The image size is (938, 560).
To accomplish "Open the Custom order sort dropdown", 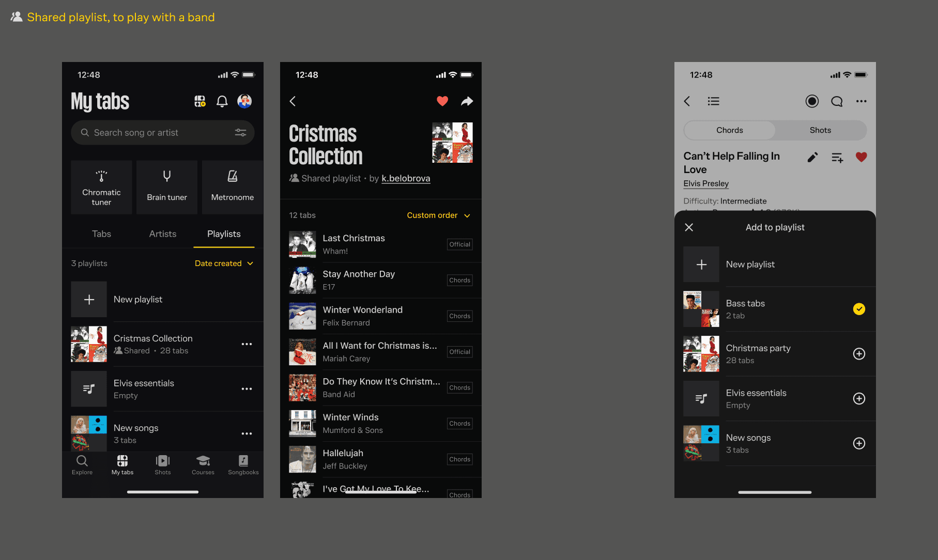I will (438, 215).
